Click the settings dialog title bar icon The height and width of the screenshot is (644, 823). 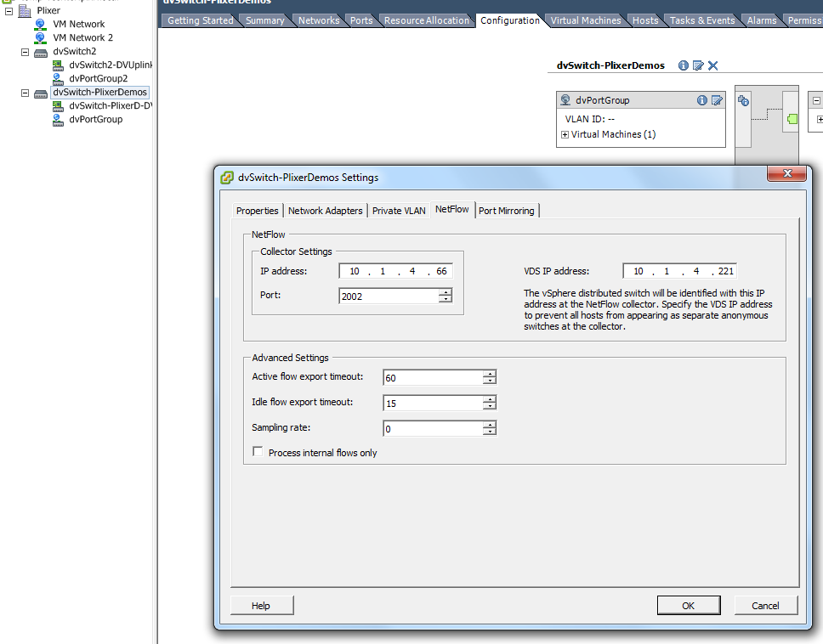pyautogui.click(x=227, y=178)
